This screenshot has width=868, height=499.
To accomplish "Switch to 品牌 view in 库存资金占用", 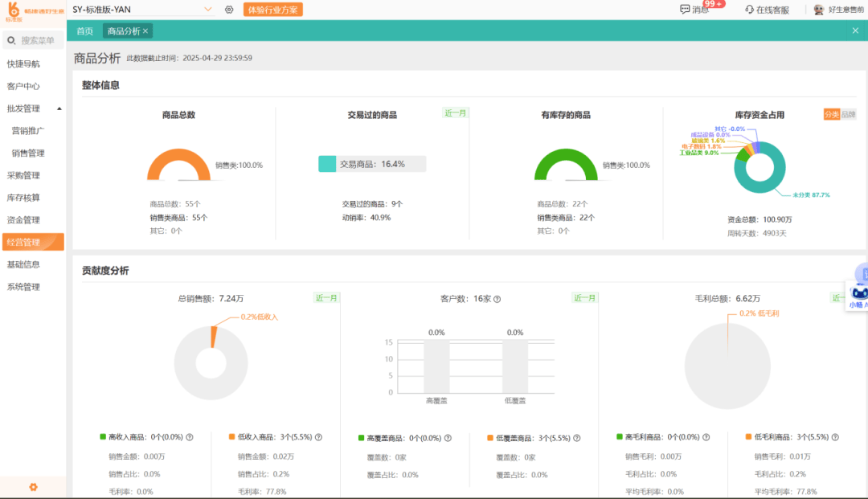I will pos(849,114).
